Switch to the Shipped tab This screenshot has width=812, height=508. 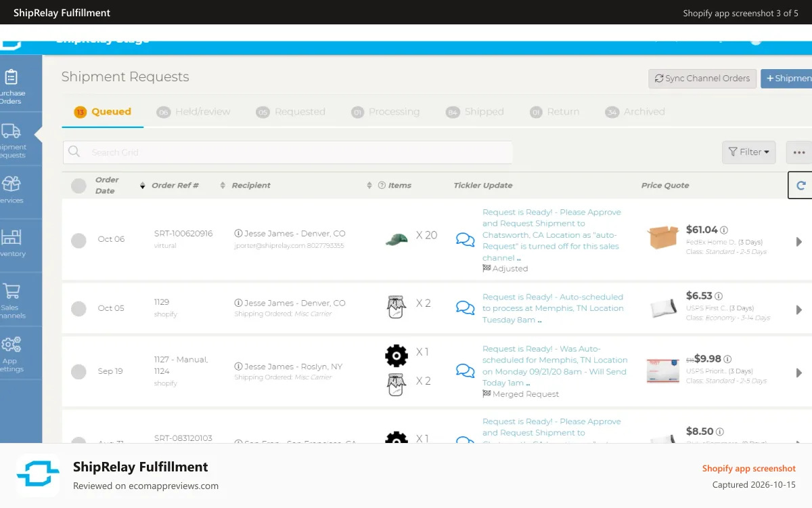tap(475, 112)
